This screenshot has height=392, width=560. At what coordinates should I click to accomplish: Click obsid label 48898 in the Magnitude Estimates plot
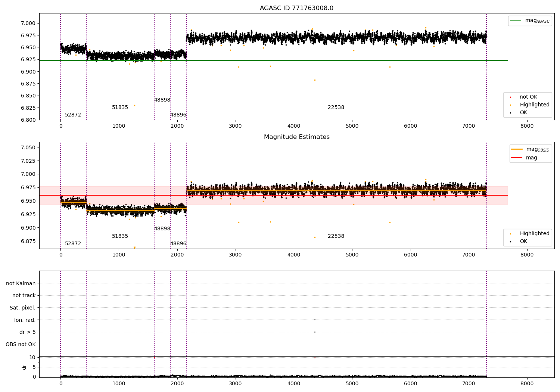(162, 229)
